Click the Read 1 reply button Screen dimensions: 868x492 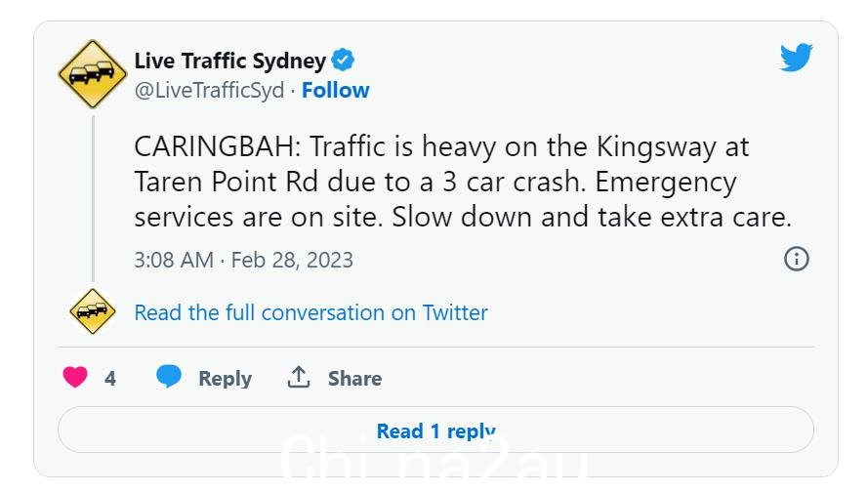435,430
